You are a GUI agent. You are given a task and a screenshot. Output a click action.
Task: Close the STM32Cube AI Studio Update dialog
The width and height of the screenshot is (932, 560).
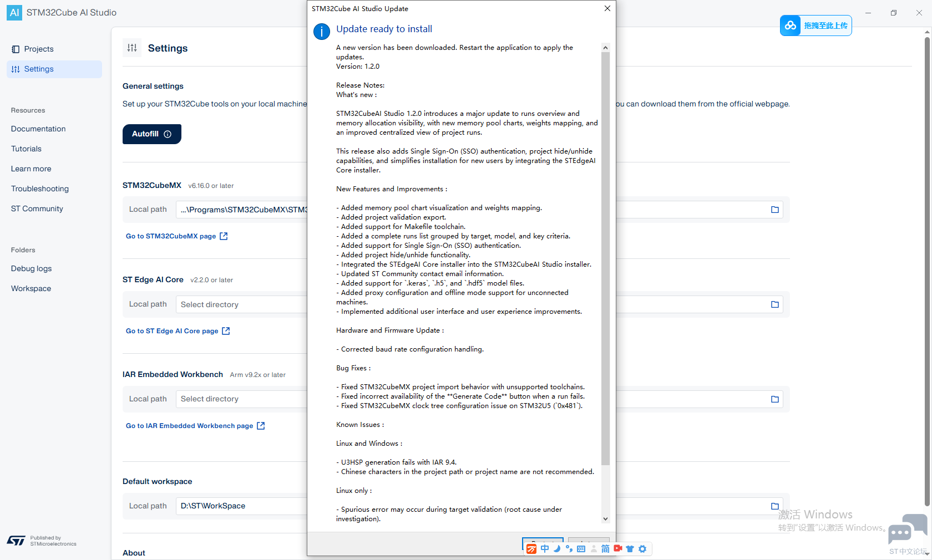(x=607, y=8)
